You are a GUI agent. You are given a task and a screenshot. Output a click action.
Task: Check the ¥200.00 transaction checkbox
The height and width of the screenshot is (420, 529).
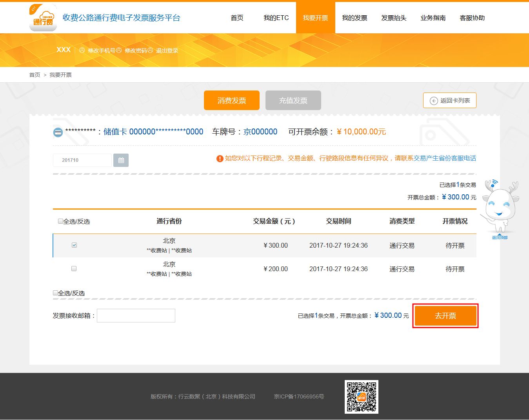(x=74, y=269)
